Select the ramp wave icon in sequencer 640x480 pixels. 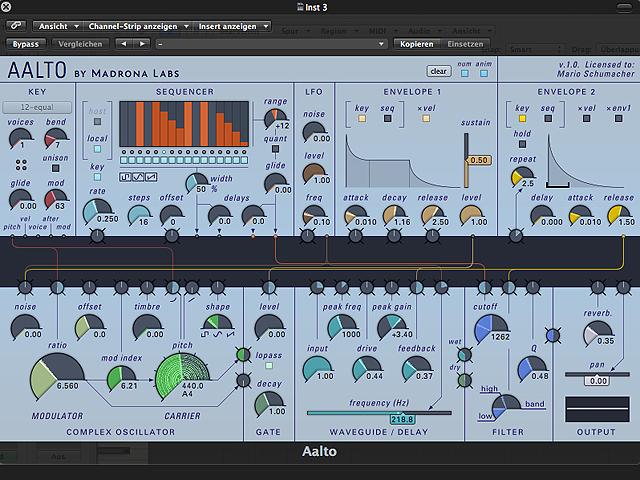pyautogui.click(x=151, y=177)
